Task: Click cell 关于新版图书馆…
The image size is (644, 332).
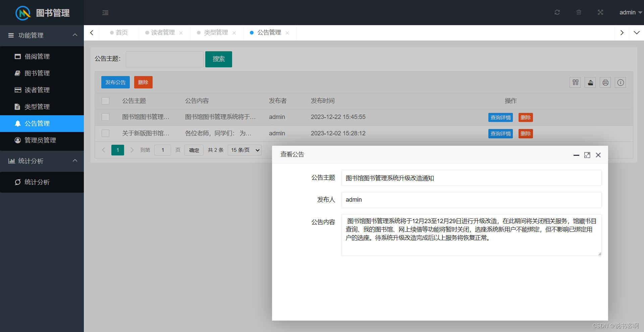Action: click(146, 133)
